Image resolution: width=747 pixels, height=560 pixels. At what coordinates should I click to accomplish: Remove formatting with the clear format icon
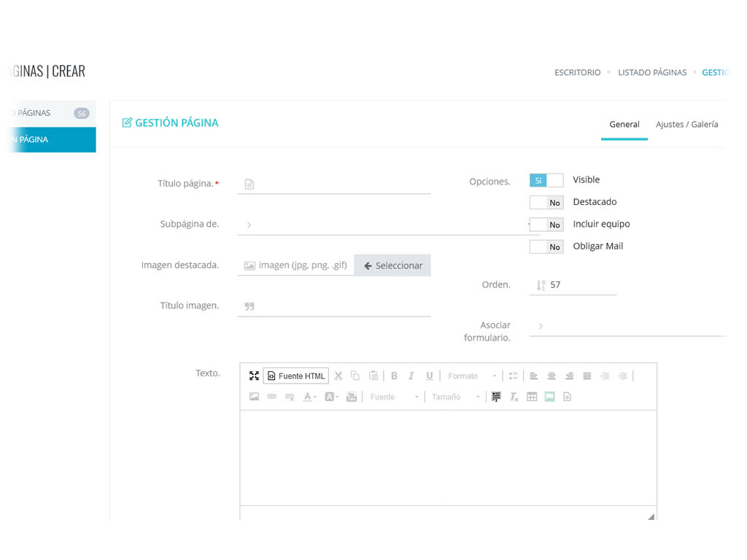[x=514, y=397]
